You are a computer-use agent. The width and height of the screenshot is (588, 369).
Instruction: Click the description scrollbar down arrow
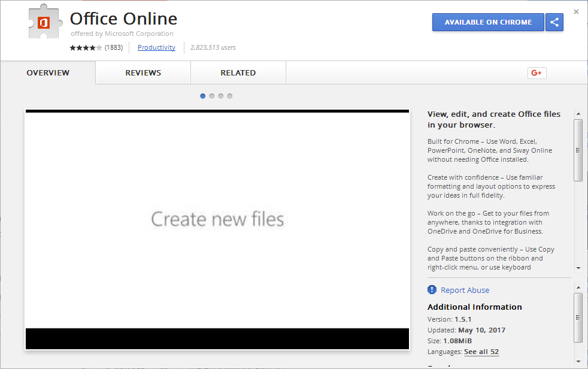[x=578, y=268]
